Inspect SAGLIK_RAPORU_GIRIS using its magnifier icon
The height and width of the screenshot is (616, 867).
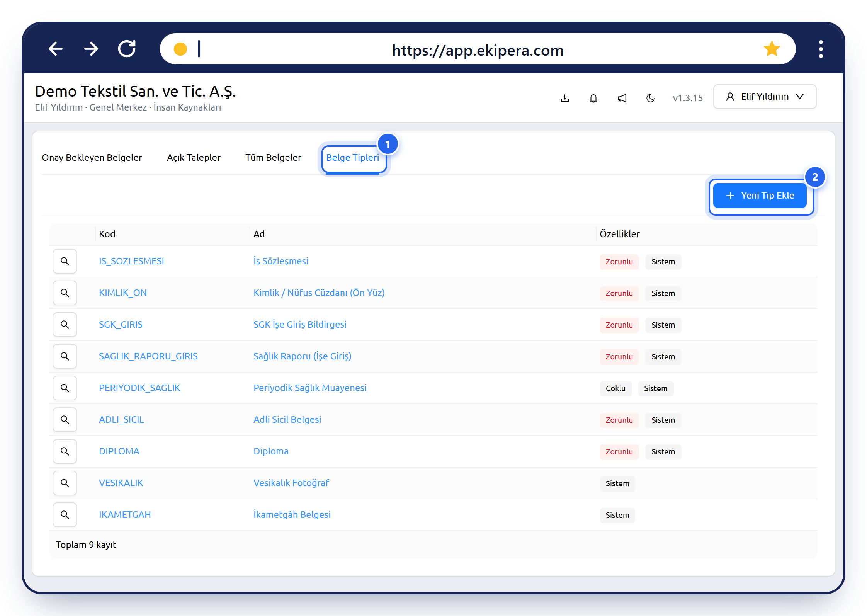65,356
